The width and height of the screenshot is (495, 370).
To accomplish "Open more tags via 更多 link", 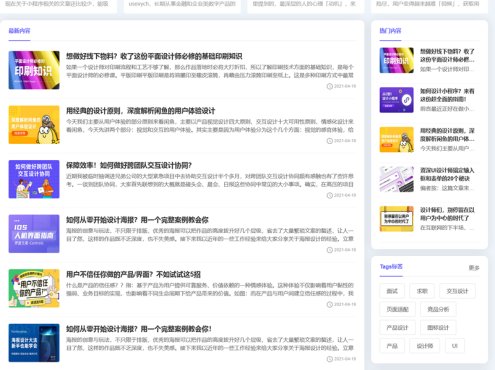I will 474,268.
